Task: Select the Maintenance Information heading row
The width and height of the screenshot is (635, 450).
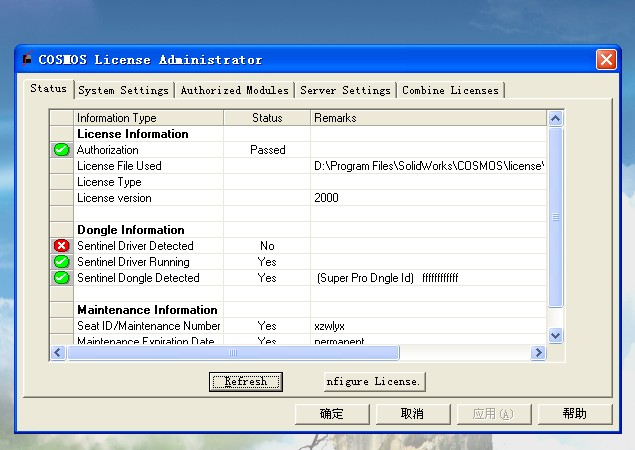Action: point(147,310)
